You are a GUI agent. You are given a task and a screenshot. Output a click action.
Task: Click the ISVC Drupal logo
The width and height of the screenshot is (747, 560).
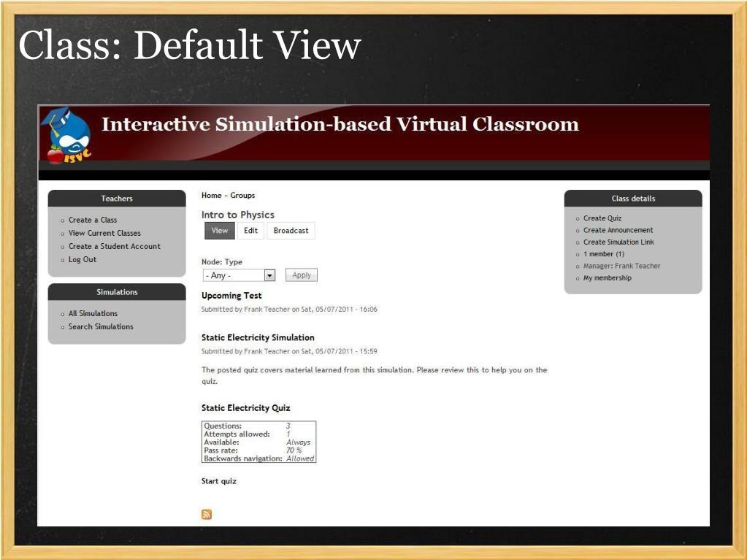tap(66, 135)
